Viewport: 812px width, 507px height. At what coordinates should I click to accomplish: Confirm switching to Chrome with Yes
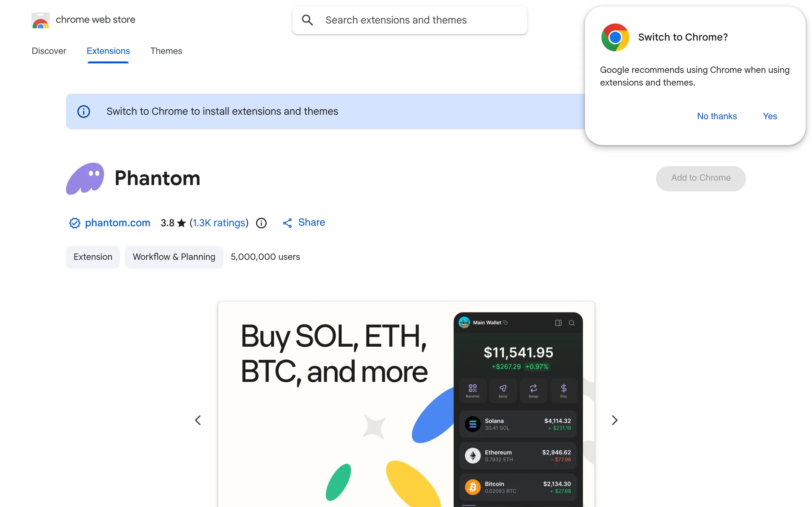[x=770, y=116]
